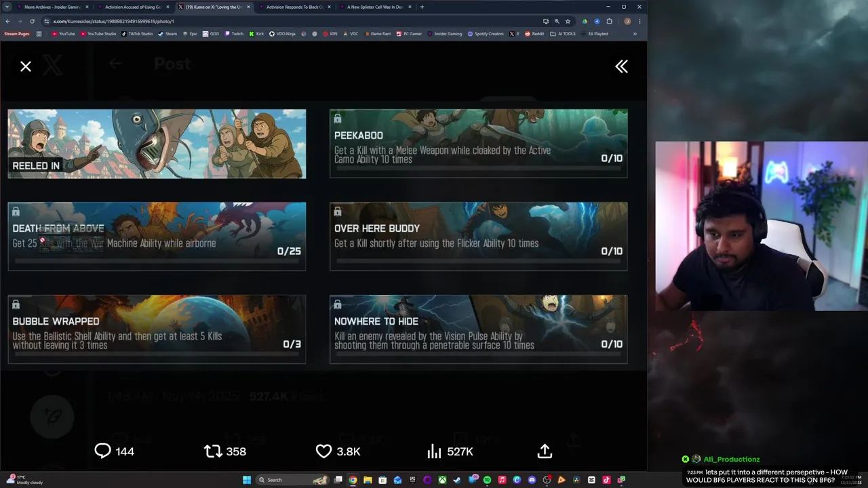Image resolution: width=868 pixels, height=488 pixels.
Task: Go back in browser history
Action: [x=7, y=21]
